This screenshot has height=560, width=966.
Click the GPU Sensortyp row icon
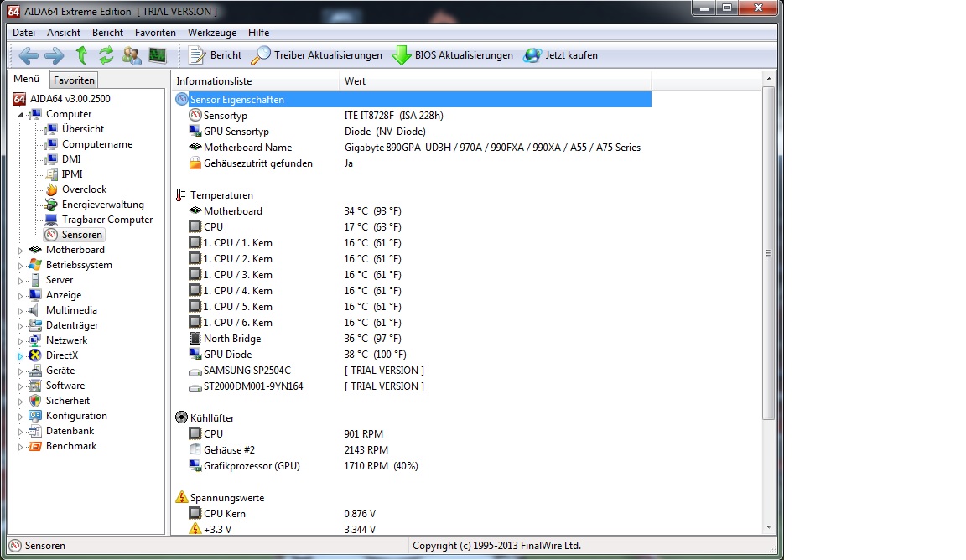coord(195,132)
